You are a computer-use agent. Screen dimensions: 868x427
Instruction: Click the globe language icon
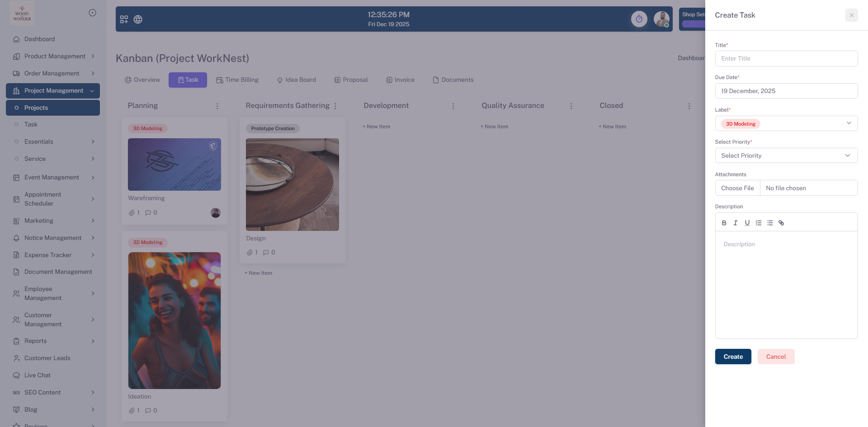click(x=138, y=19)
